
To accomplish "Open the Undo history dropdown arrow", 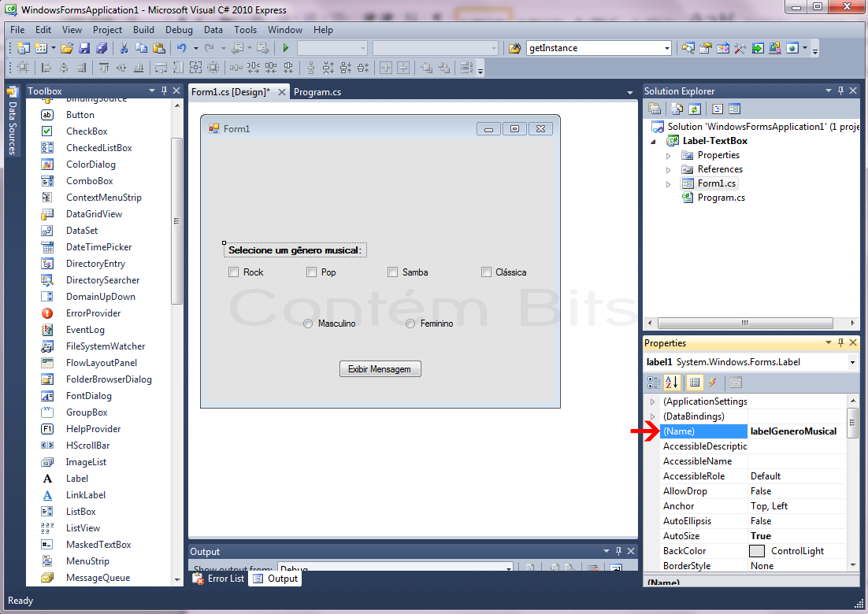I will pyautogui.click(x=195, y=48).
